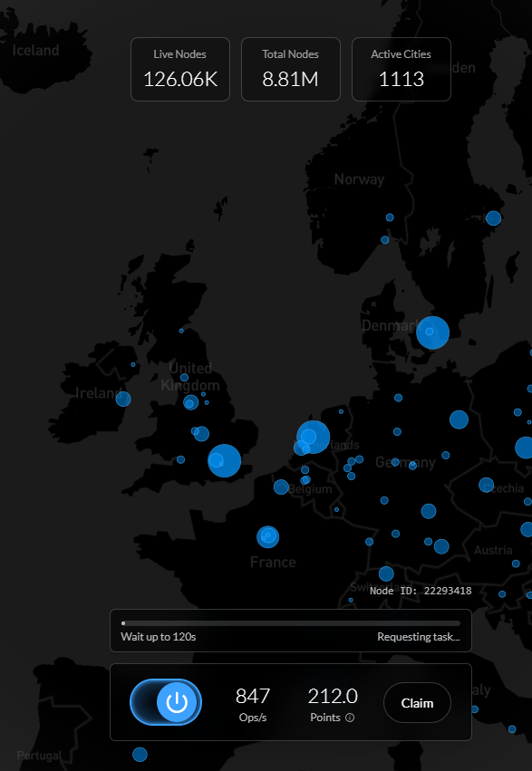532x771 pixels.
Task: Click the task request progress bar
Action: [x=291, y=623]
